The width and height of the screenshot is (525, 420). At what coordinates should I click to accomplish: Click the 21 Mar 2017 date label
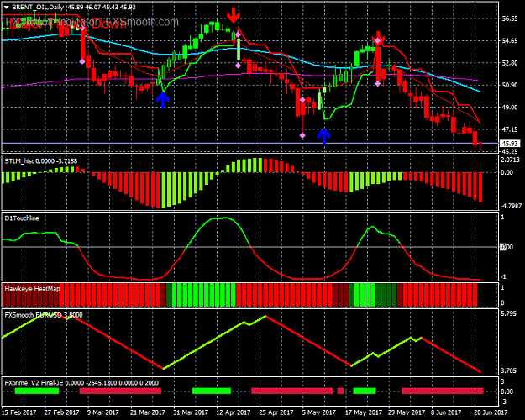point(147,412)
